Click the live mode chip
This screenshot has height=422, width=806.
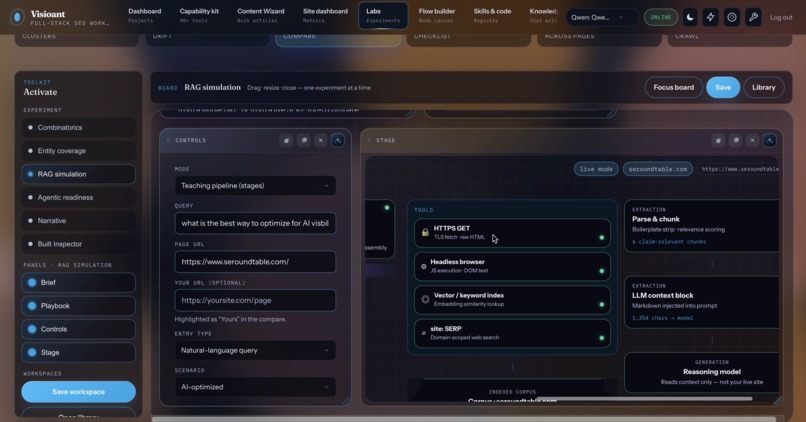(x=596, y=169)
